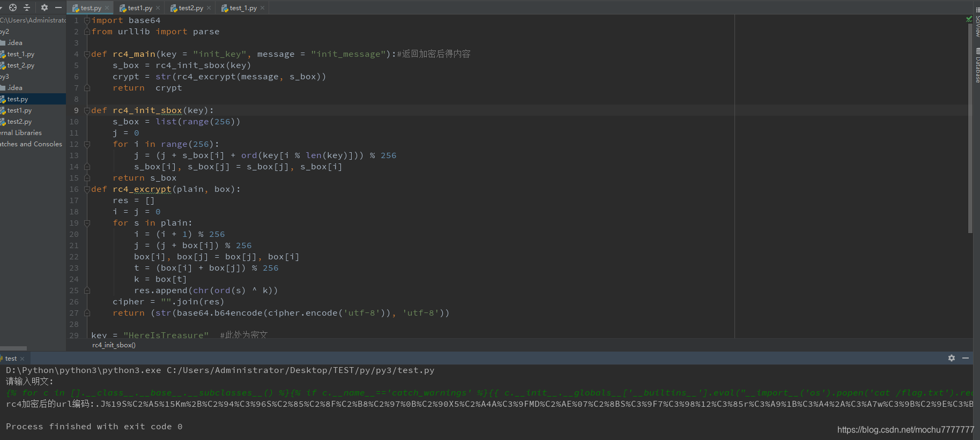Switch to the test2.py editor tab

point(191,8)
